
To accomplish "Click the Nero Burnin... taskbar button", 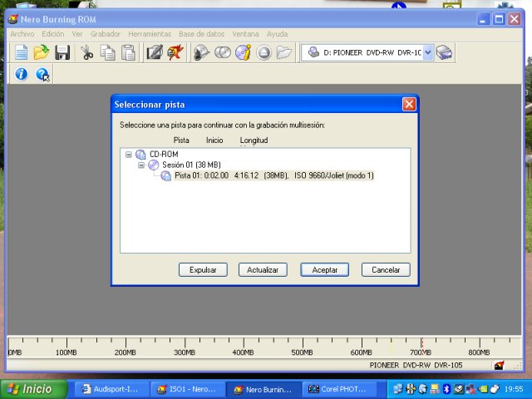I will pos(264,389).
